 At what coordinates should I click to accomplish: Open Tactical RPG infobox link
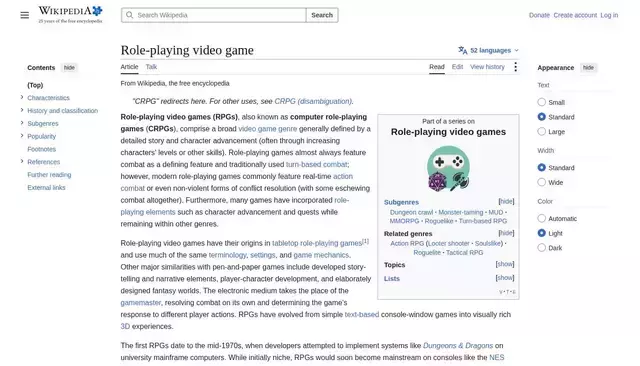click(x=464, y=253)
